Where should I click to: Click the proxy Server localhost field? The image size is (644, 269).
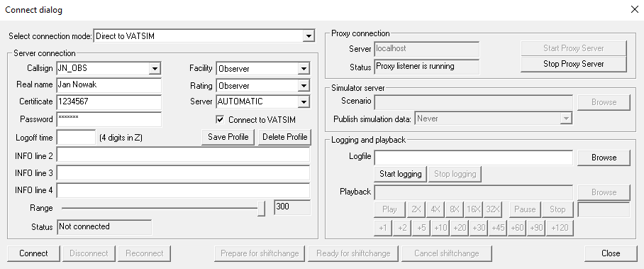coord(427,49)
